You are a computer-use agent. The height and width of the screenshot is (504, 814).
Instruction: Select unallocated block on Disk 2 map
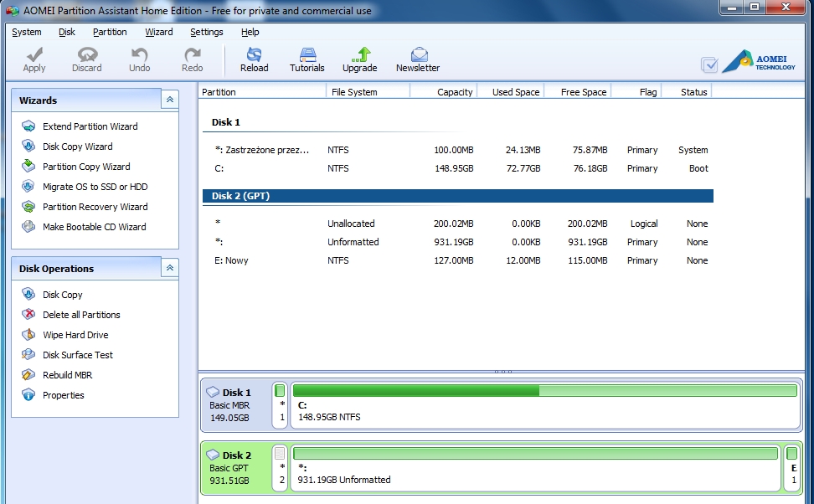[x=280, y=468]
